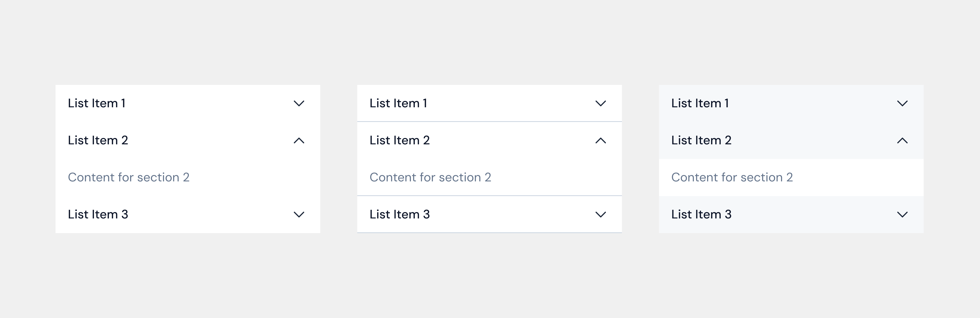Expand List Item 3 chevron in plain accordion
Screen dimensions: 980x318
(x=299, y=215)
